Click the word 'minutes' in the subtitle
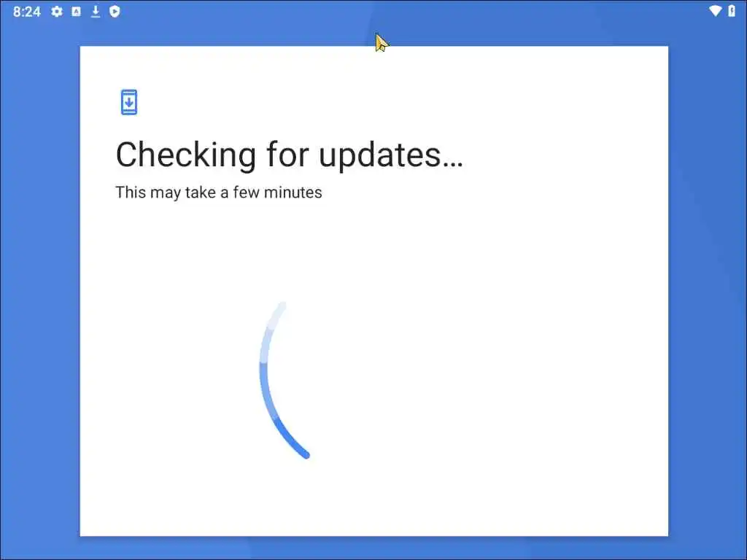This screenshot has height=560, width=747. (x=293, y=192)
